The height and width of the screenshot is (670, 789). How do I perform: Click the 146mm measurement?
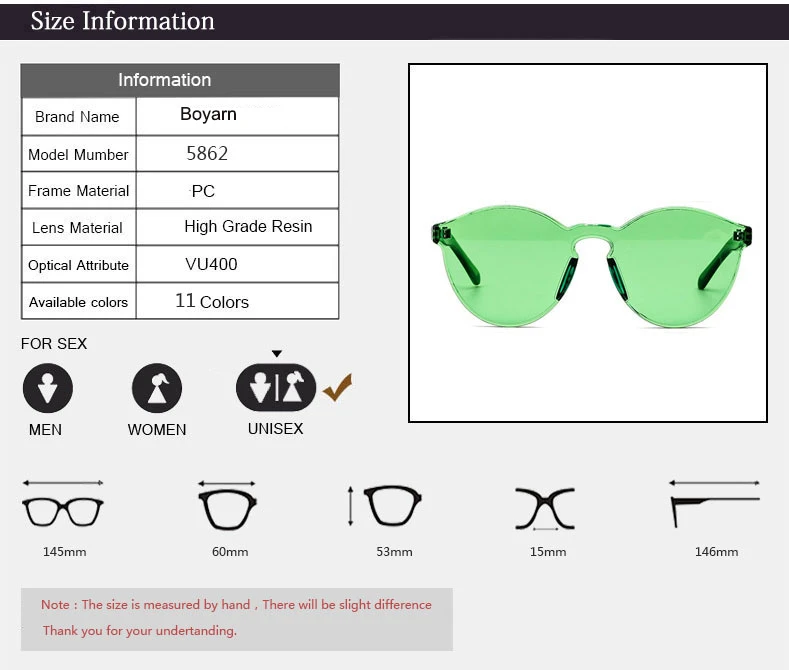click(x=717, y=552)
